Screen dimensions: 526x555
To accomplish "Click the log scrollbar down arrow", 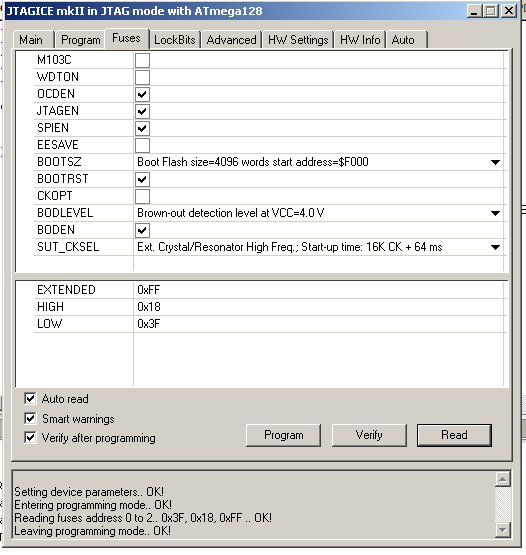I will click(x=503, y=530).
